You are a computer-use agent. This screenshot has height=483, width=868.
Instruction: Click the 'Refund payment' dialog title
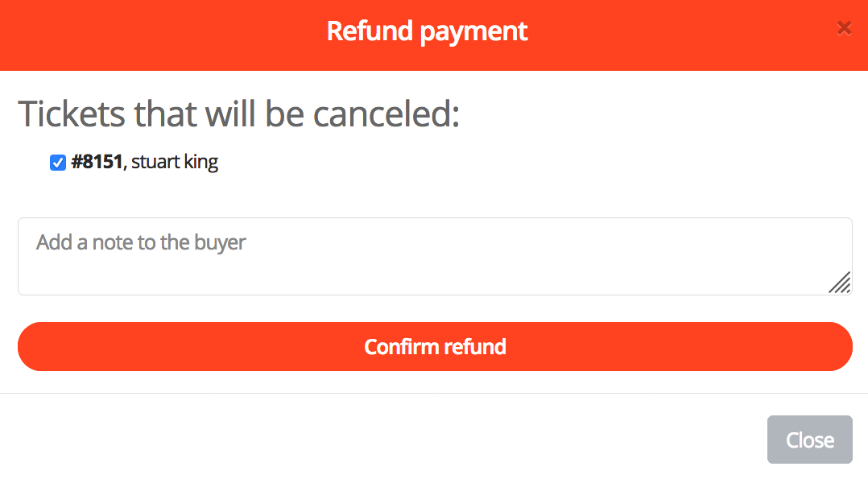pos(427,31)
